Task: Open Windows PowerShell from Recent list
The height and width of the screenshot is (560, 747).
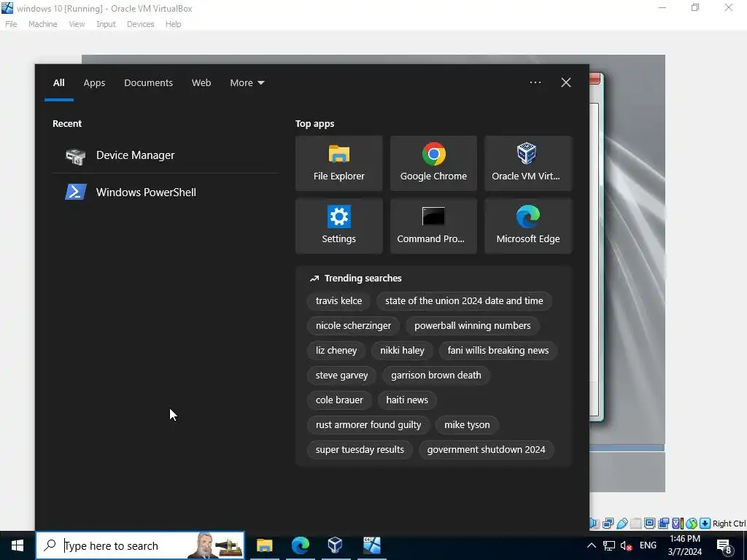Action: pyautogui.click(x=166, y=192)
